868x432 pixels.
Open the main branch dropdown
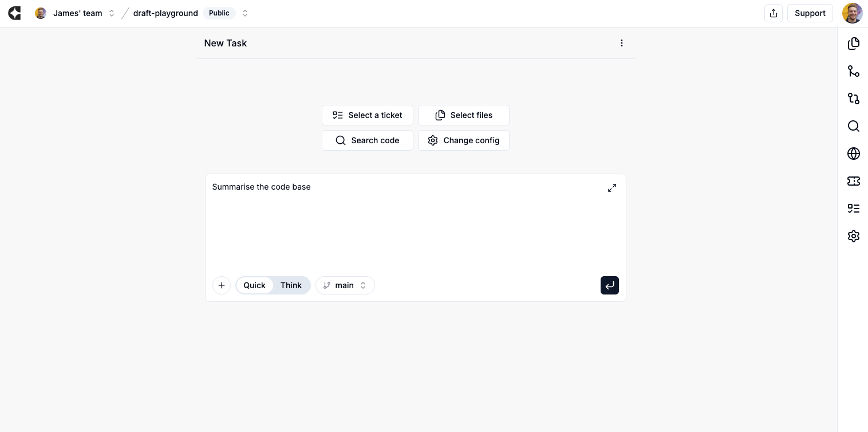coord(345,285)
